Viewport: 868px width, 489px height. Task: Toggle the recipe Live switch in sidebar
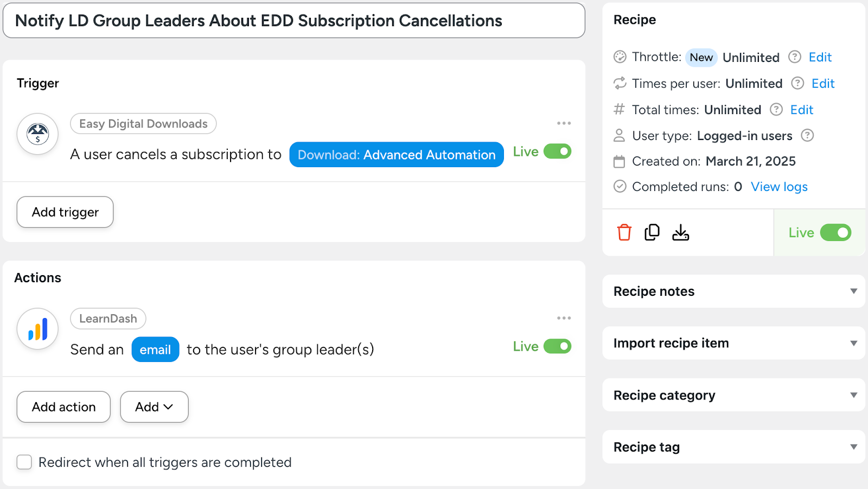835,233
